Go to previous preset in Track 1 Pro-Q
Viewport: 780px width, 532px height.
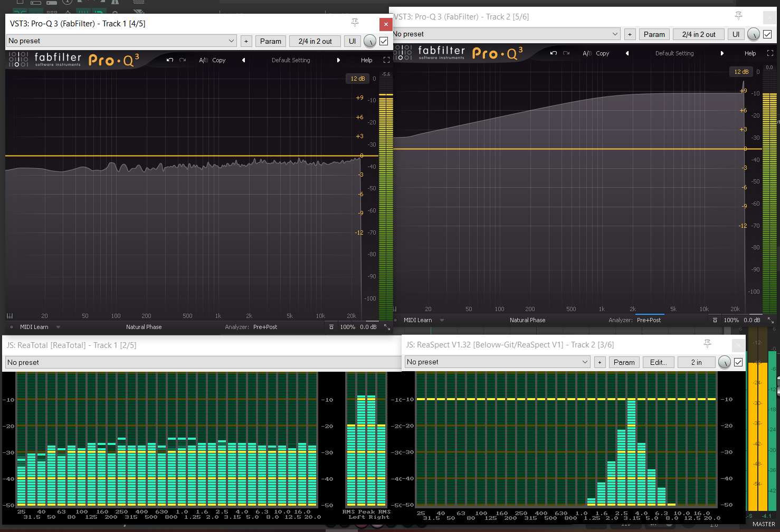243,60
